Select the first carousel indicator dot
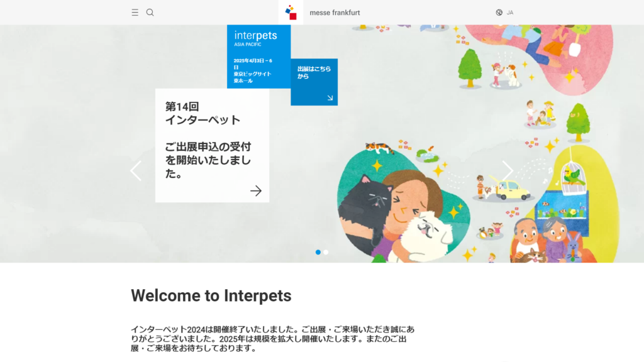 [x=318, y=252]
